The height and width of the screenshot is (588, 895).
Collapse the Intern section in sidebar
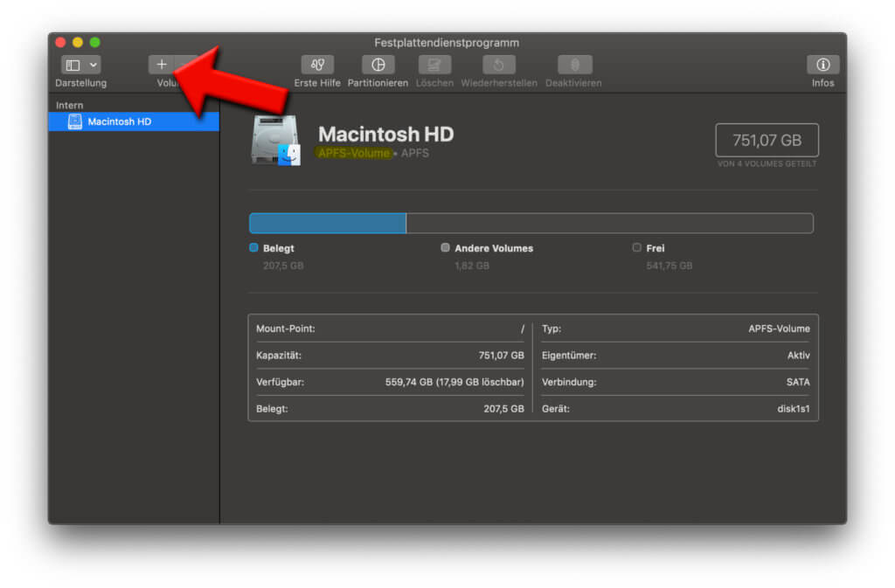[67, 105]
